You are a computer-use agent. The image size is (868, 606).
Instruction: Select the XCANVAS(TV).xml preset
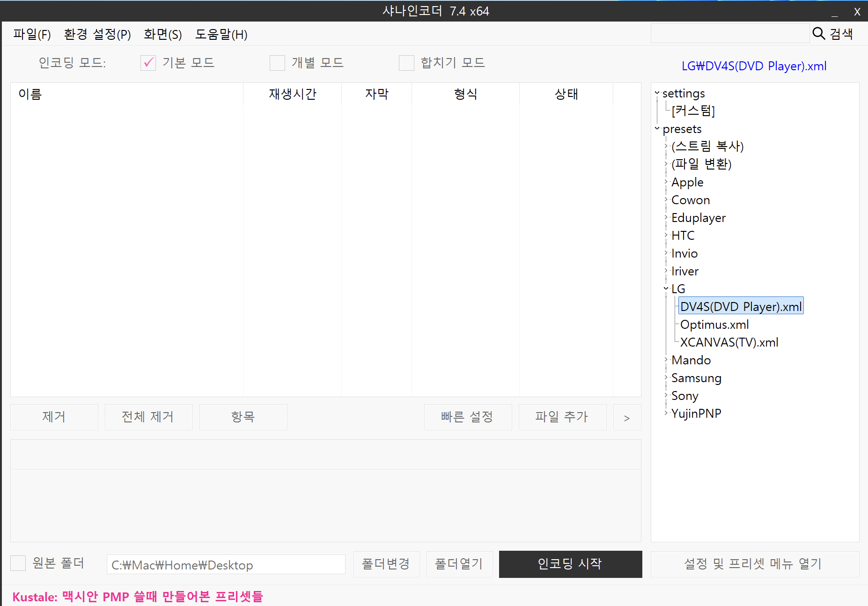[x=729, y=342]
